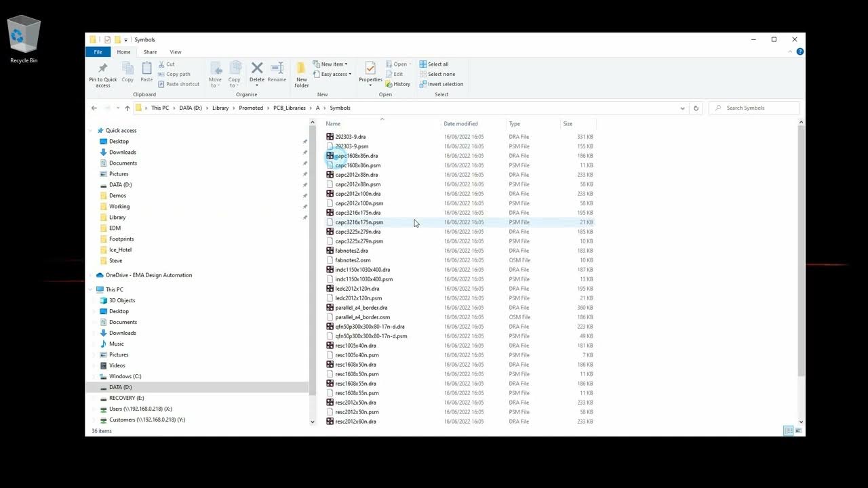Select file parallel_a4_border.dra

[361, 308]
